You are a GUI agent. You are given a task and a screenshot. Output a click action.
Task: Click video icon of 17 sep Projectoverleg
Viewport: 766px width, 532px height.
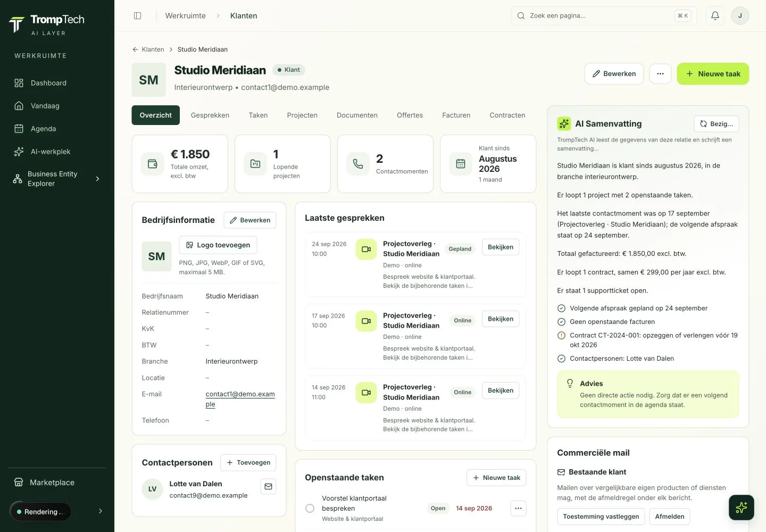[x=366, y=321]
